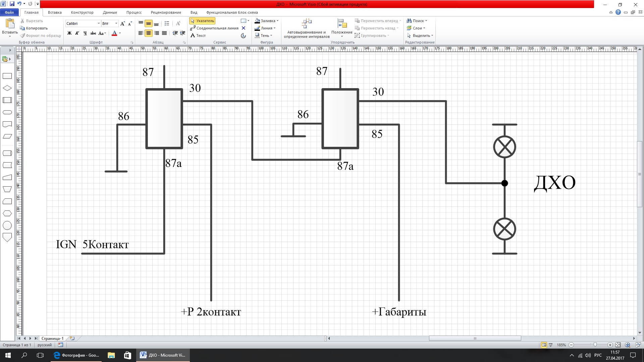Switch to the Рецензирование tab
Image resolution: width=644 pixels, height=362 pixels.
tap(166, 12)
